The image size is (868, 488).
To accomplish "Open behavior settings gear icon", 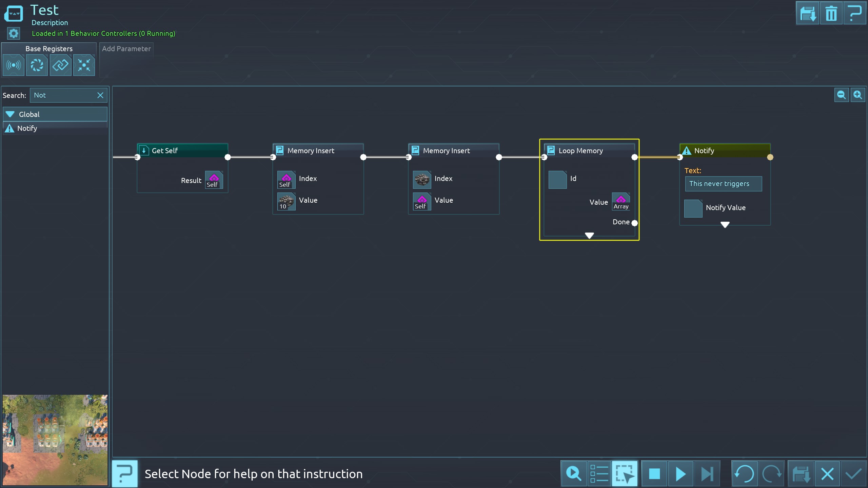I will pos(14,34).
